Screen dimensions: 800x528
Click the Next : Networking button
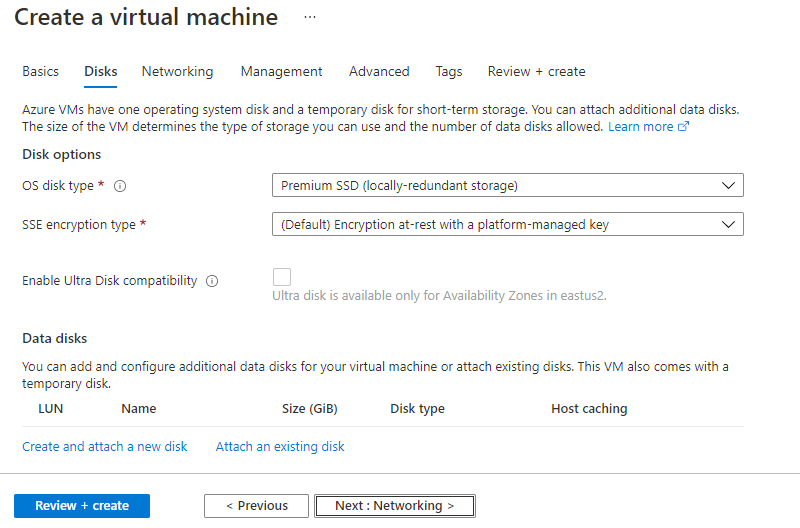394,505
